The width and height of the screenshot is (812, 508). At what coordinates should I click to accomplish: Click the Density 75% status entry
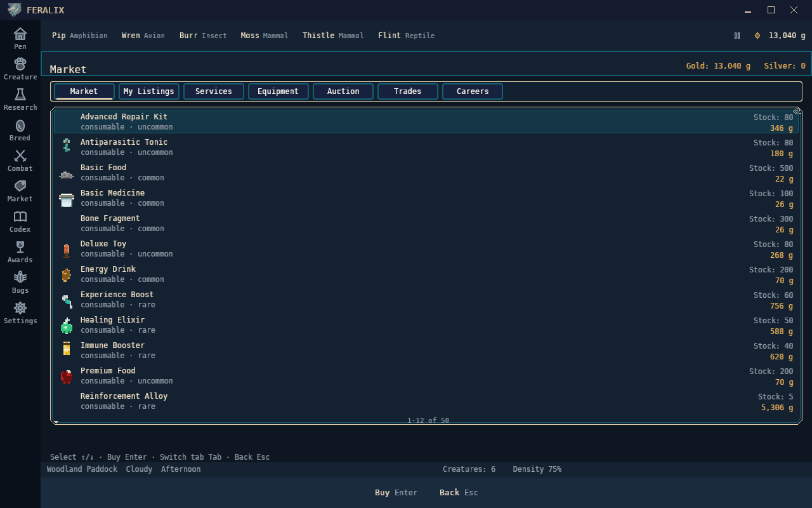point(537,469)
